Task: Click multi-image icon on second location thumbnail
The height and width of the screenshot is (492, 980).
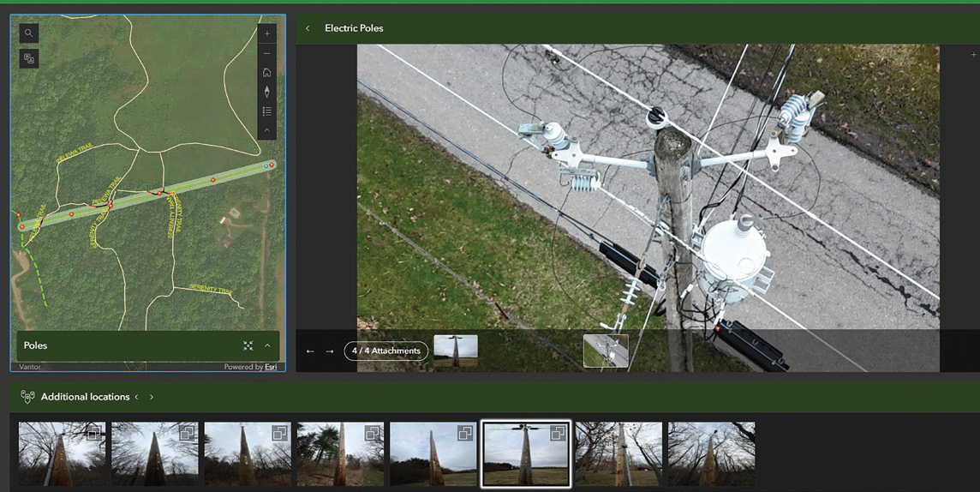Action: (x=187, y=433)
